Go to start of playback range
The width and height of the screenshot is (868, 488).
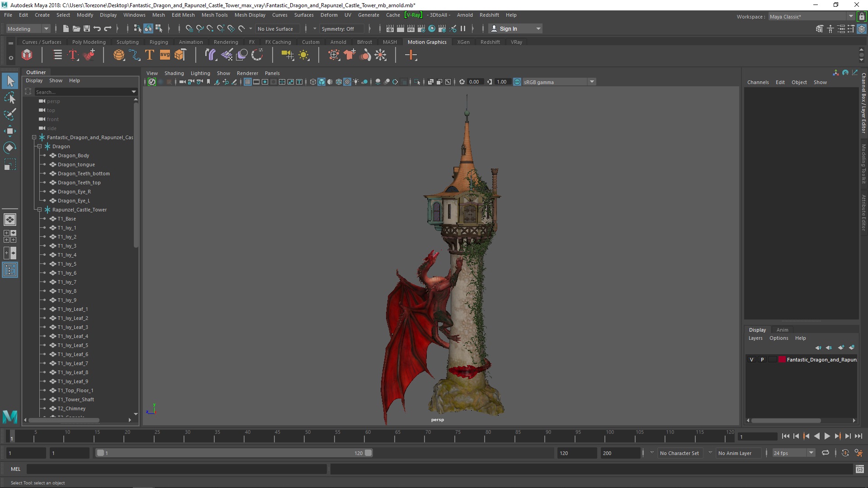[785, 436]
